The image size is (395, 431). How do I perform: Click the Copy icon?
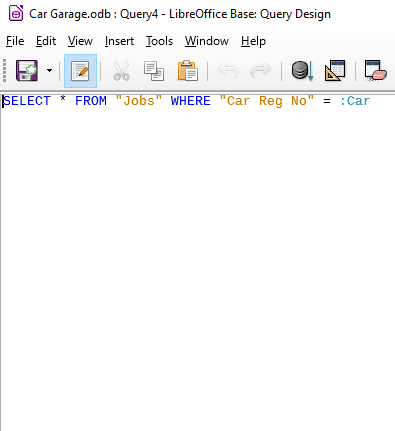154,71
